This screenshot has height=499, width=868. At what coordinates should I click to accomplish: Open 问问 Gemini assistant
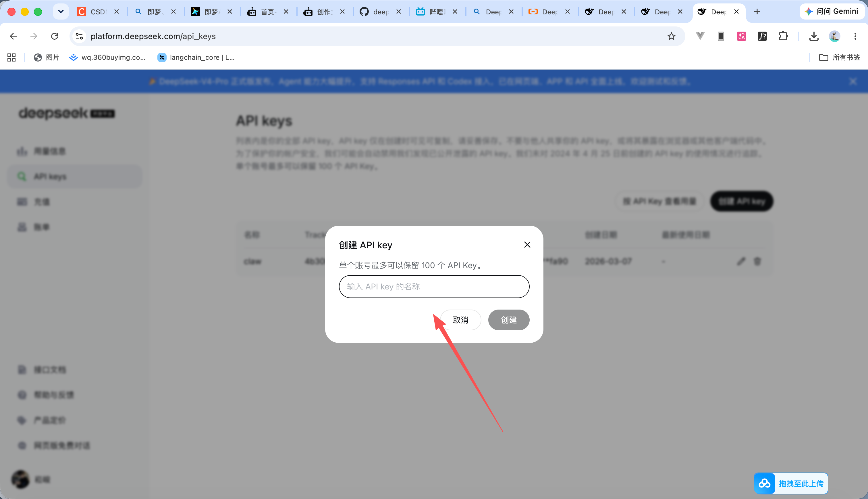832,11
